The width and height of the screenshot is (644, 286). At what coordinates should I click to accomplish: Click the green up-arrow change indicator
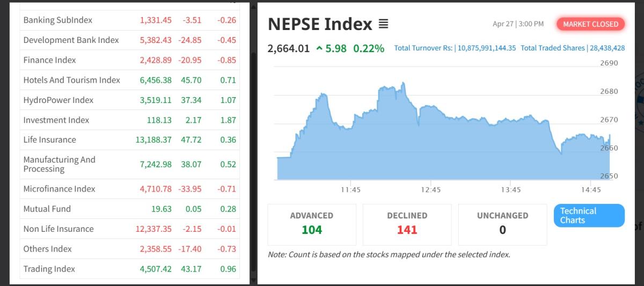[x=319, y=48]
